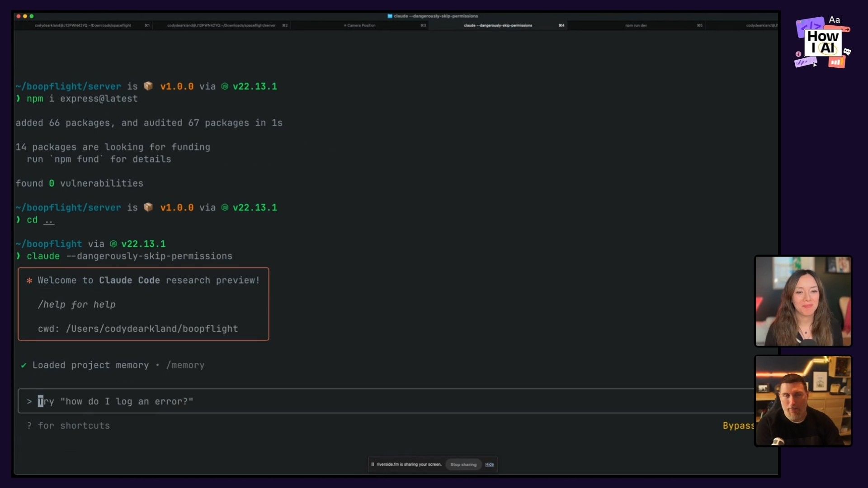Screen dimensions: 868x488
Task: Click the text 'npm i express@latest'
Action: click(82, 99)
